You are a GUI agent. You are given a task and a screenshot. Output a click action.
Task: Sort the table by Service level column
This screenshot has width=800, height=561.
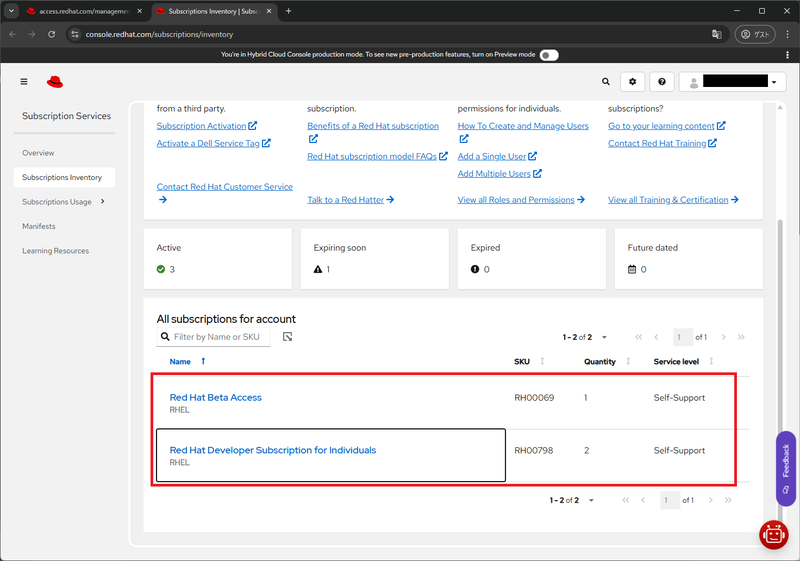click(683, 362)
